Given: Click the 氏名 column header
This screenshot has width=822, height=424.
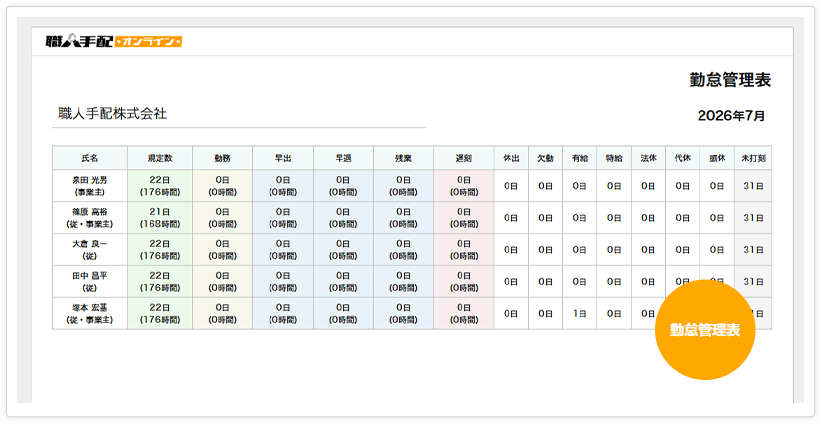Looking at the screenshot, I should click(90, 158).
